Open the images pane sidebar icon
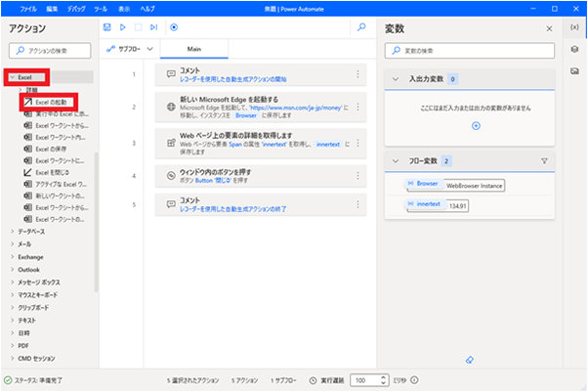 click(574, 71)
